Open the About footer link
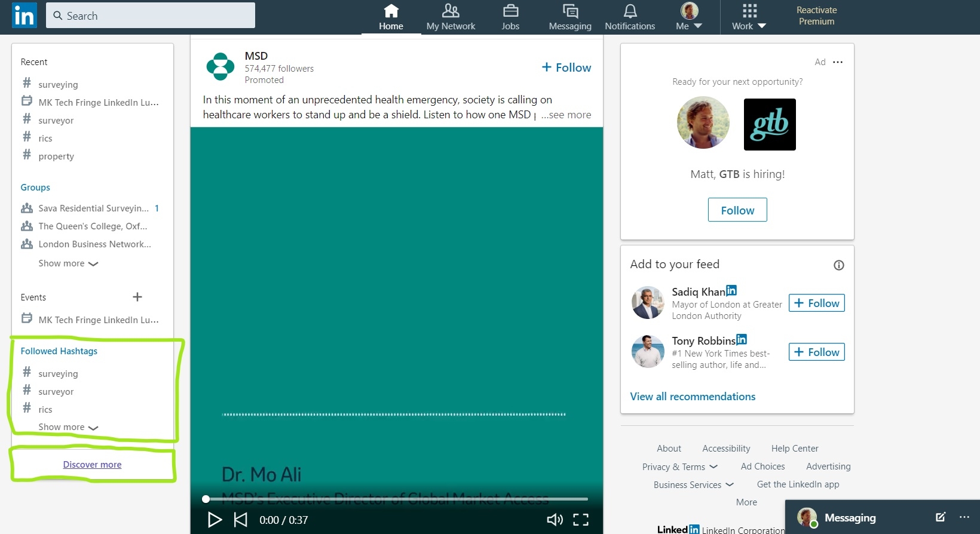Screen dimensions: 980x534 coord(669,449)
